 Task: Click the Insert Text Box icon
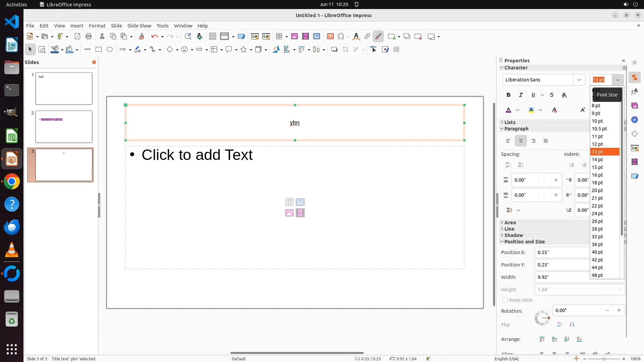(x=330, y=37)
